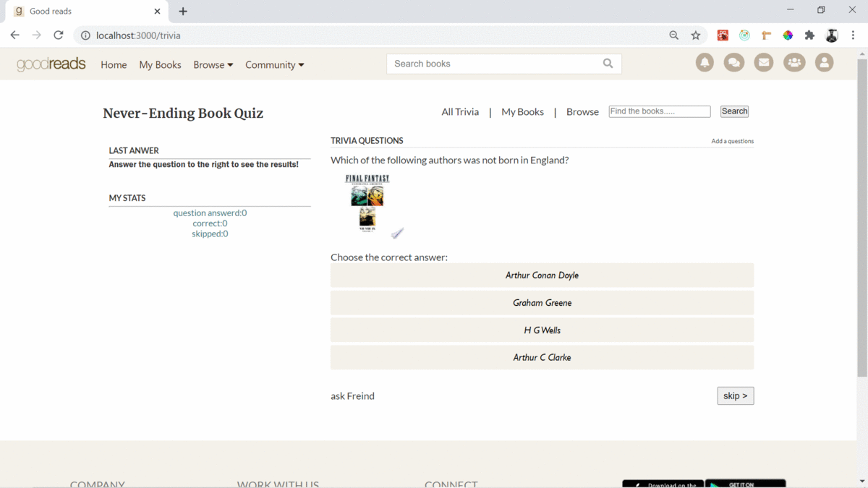Image resolution: width=868 pixels, height=488 pixels.
Task: Click the page vertical scrollbar
Action: pyautogui.click(x=861, y=217)
